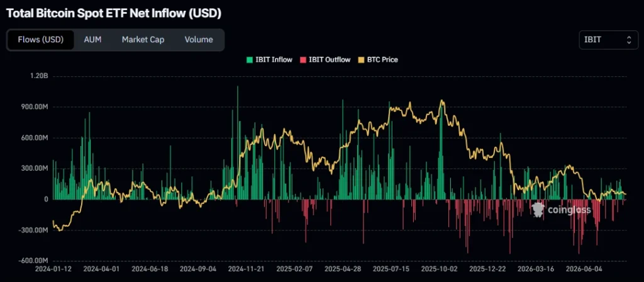Click the -600.00M y-axis label
Screen dimensions: 644x282
(x=34, y=261)
